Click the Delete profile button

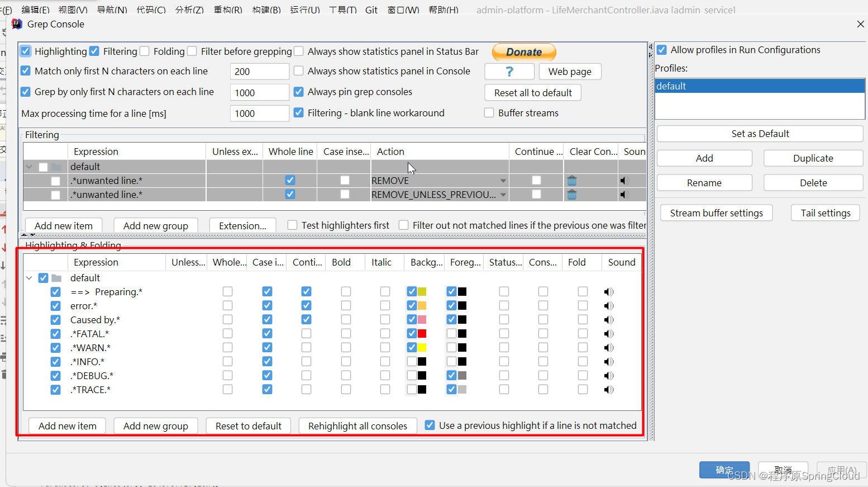[x=813, y=183]
